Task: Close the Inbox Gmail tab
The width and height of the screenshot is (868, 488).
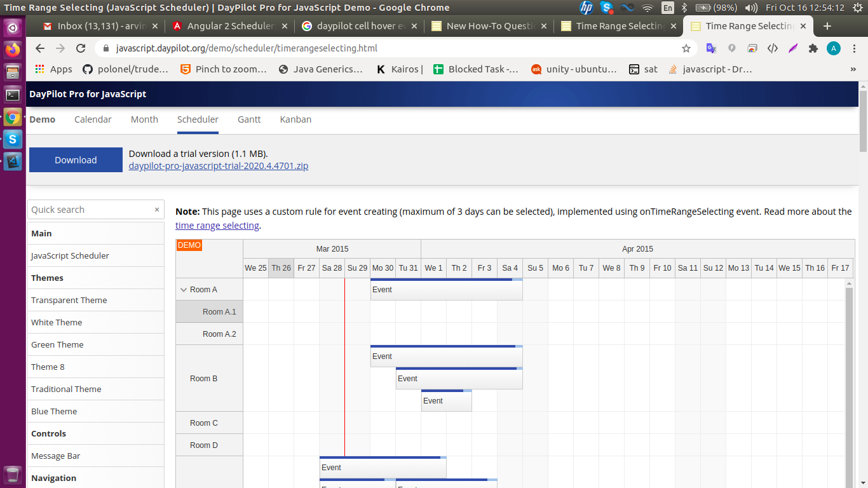Action: pos(155,26)
